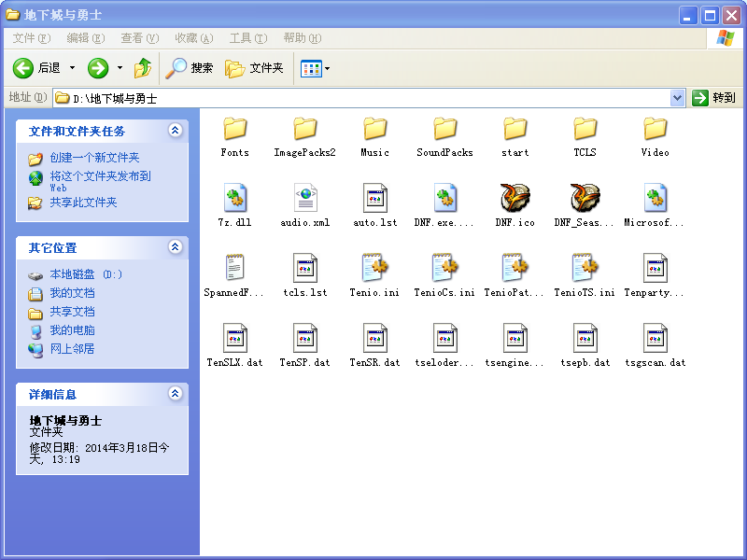747x560 pixels.
Task: Click 将这个文件夹发布到 Web link
Action: click(100, 181)
